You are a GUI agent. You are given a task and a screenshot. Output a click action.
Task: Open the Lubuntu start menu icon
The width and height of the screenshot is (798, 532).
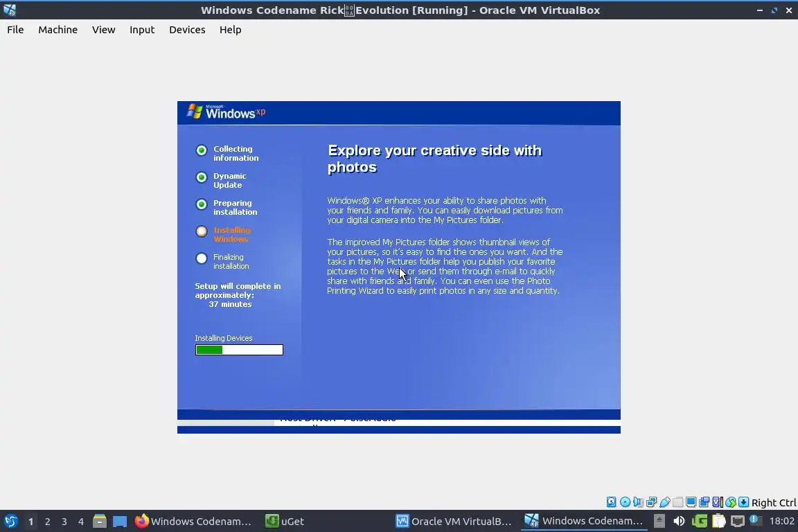(x=10, y=521)
